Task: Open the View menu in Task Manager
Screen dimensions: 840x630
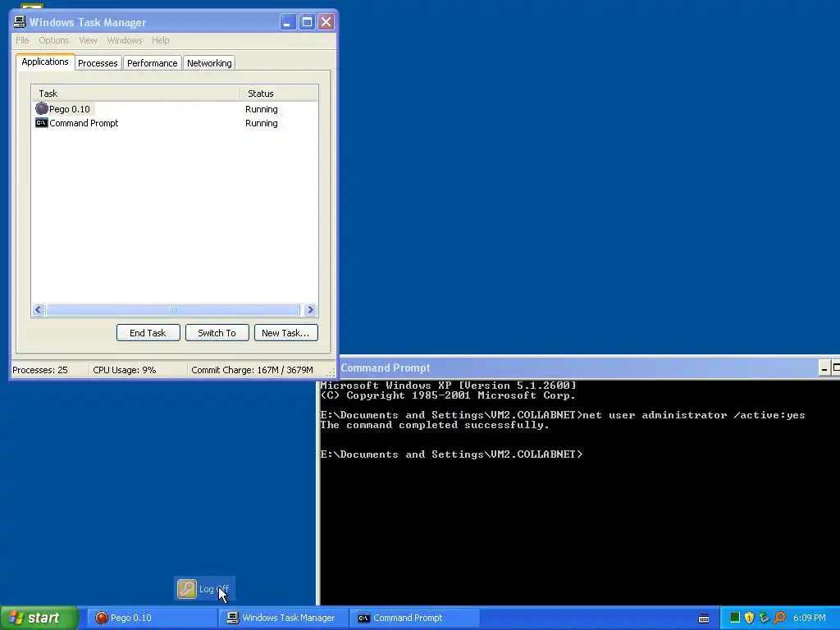Action: [x=88, y=40]
